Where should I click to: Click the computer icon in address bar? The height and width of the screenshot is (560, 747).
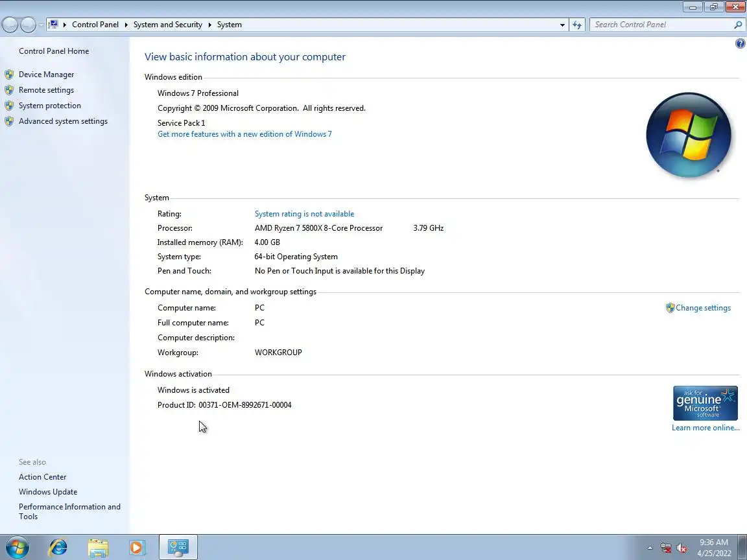pos(53,24)
